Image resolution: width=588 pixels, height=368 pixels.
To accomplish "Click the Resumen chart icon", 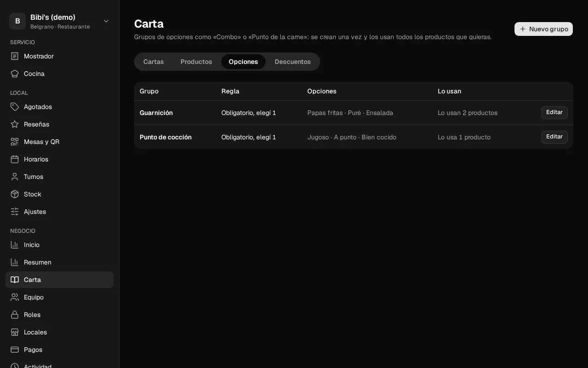I will 15,262.
